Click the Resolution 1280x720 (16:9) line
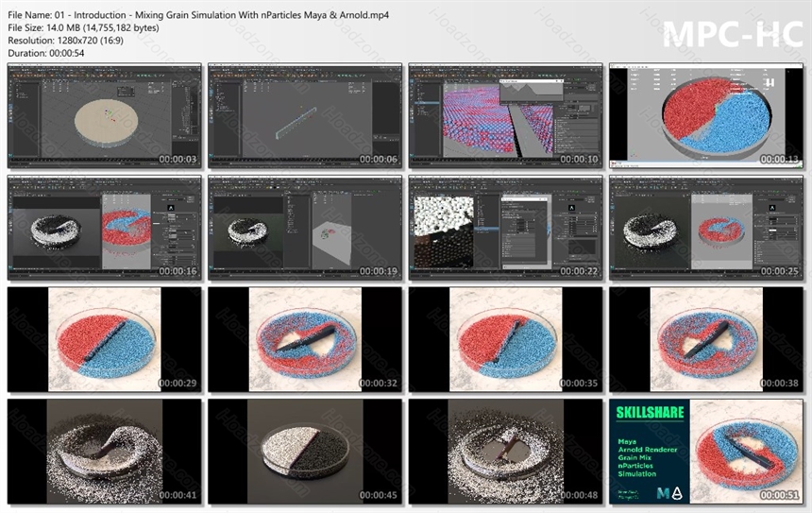Screen dimensions: 812x513 (66, 41)
